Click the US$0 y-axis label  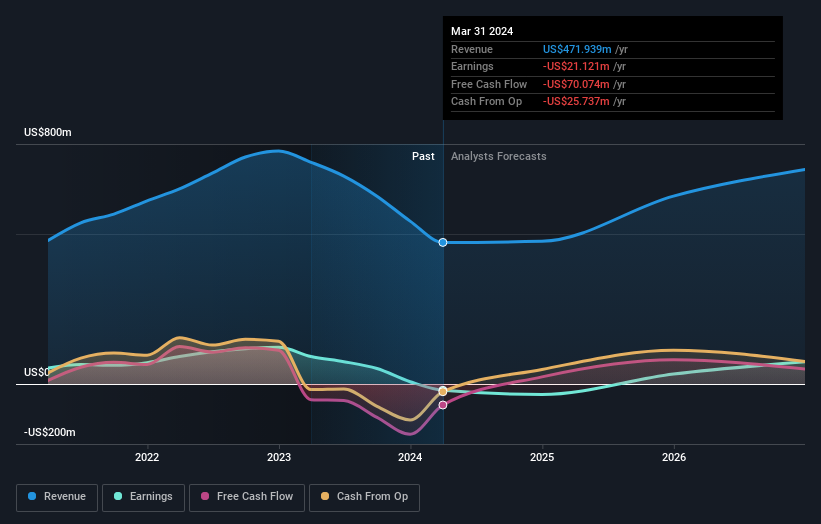(x=37, y=373)
